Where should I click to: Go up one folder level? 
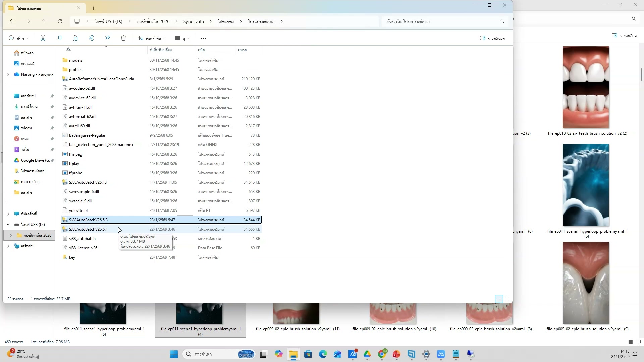click(x=44, y=21)
